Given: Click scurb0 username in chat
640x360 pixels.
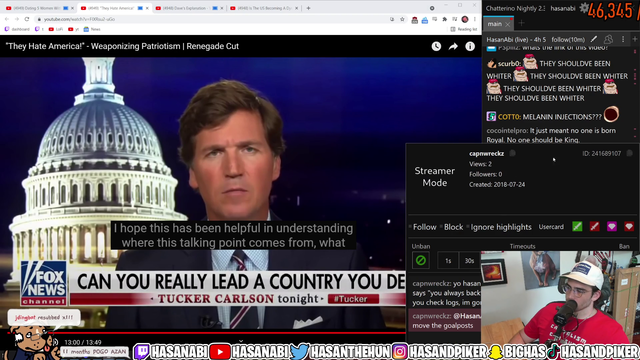Looking at the screenshot, I should coord(509,64).
